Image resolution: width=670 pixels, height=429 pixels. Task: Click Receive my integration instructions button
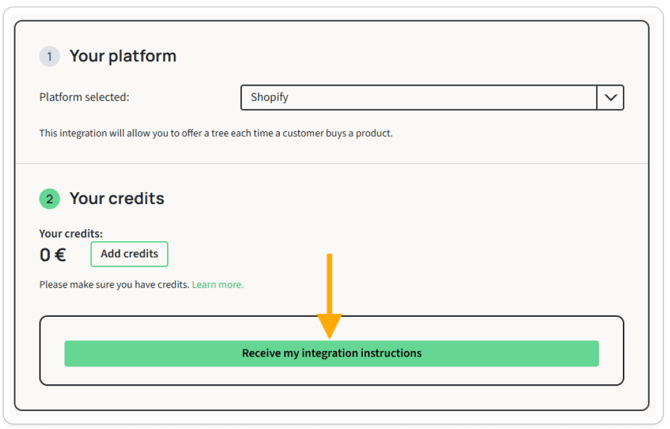[331, 353]
